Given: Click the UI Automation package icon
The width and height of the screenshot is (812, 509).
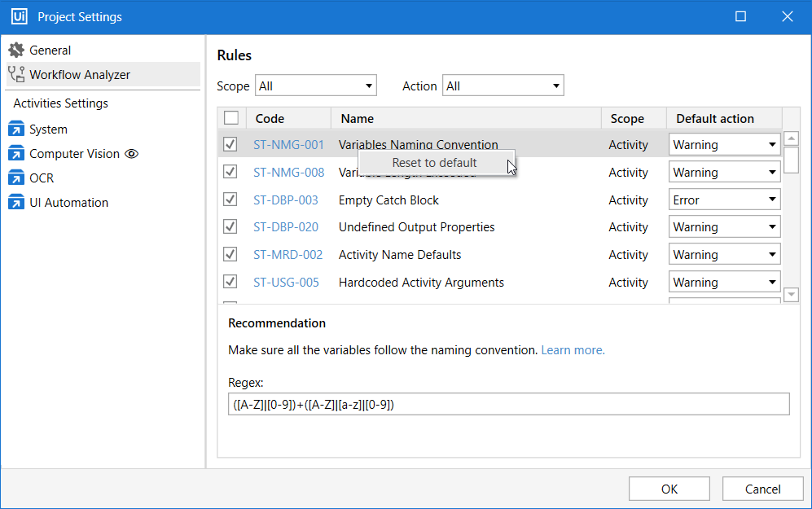Looking at the screenshot, I should (x=16, y=203).
